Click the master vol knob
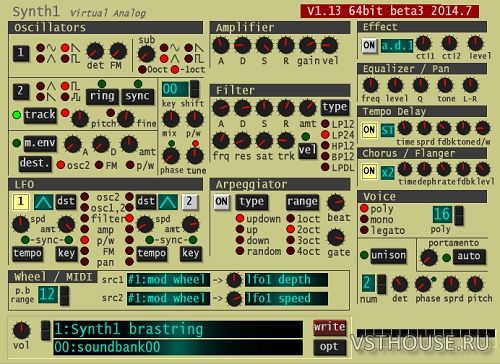 pos(21,330)
